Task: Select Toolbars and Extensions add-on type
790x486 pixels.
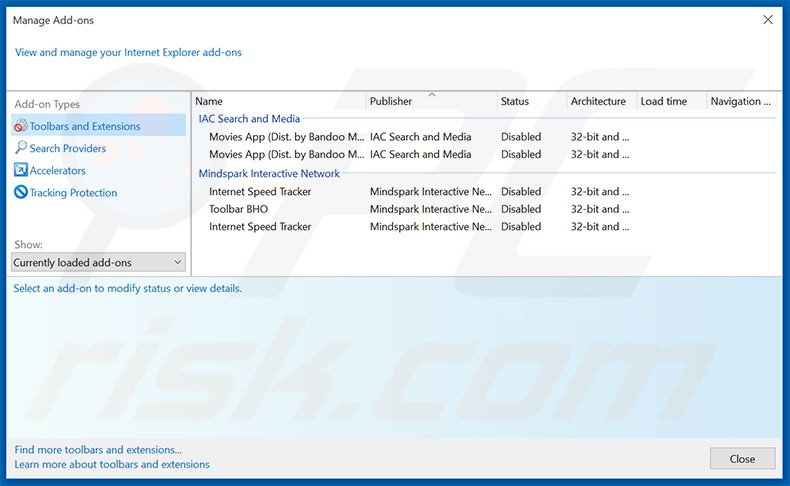Action: tap(98, 126)
